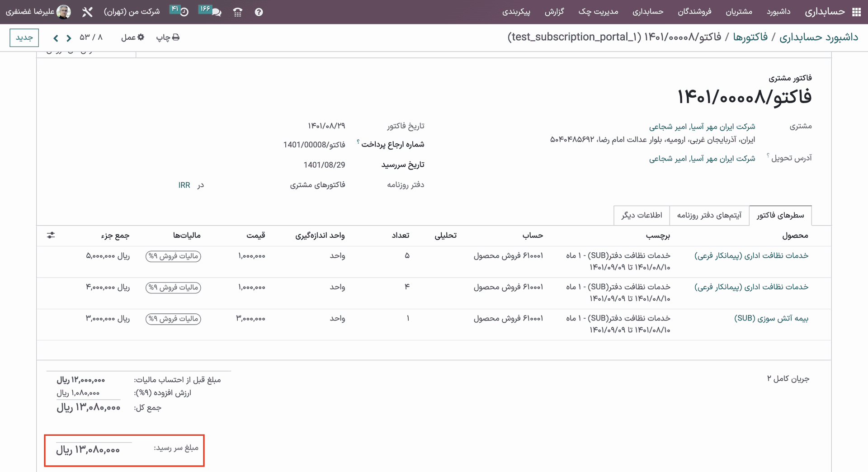Open the help question mark icon
Viewport: 868px width, 472px height.
pos(259,12)
